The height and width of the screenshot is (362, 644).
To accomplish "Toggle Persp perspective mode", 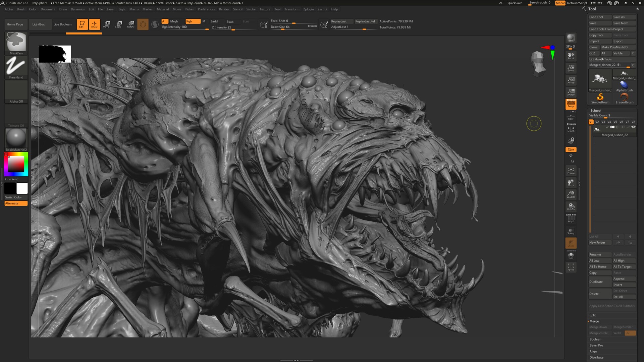I will coord(571,104).
